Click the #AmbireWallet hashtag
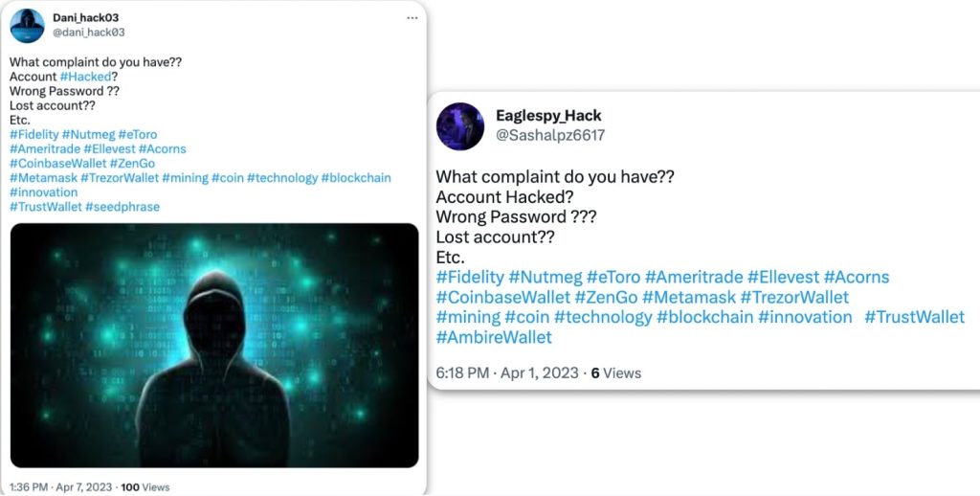The height and width of the screenshot is (496, 980). (x=494, y=337)
